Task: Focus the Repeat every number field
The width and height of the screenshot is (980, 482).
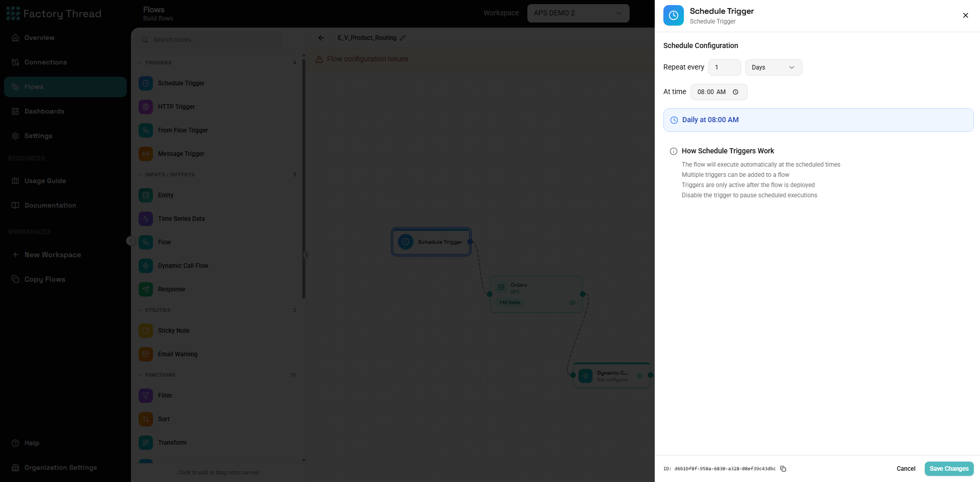Action: tap(724, 67)
